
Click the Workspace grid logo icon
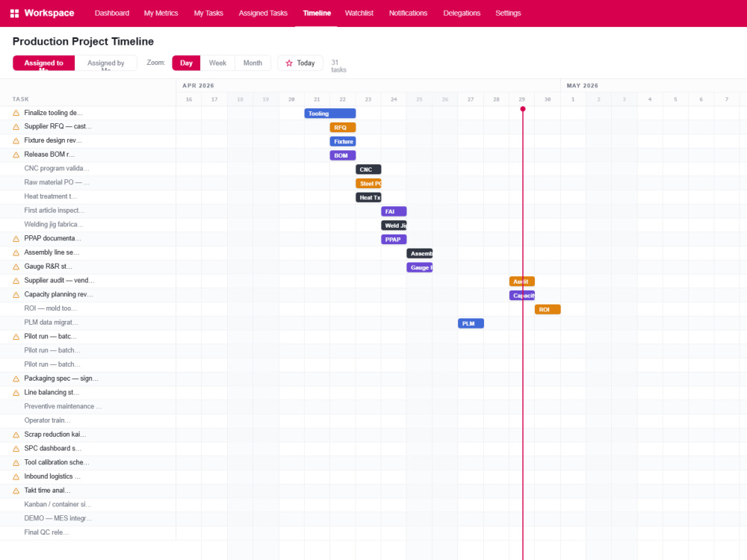[x=14, y=13]
